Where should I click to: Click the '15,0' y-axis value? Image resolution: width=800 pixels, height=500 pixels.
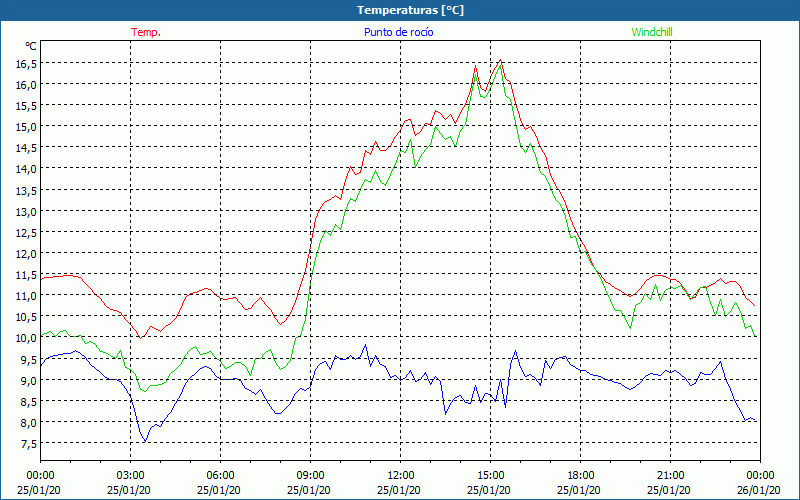point(27,127)
